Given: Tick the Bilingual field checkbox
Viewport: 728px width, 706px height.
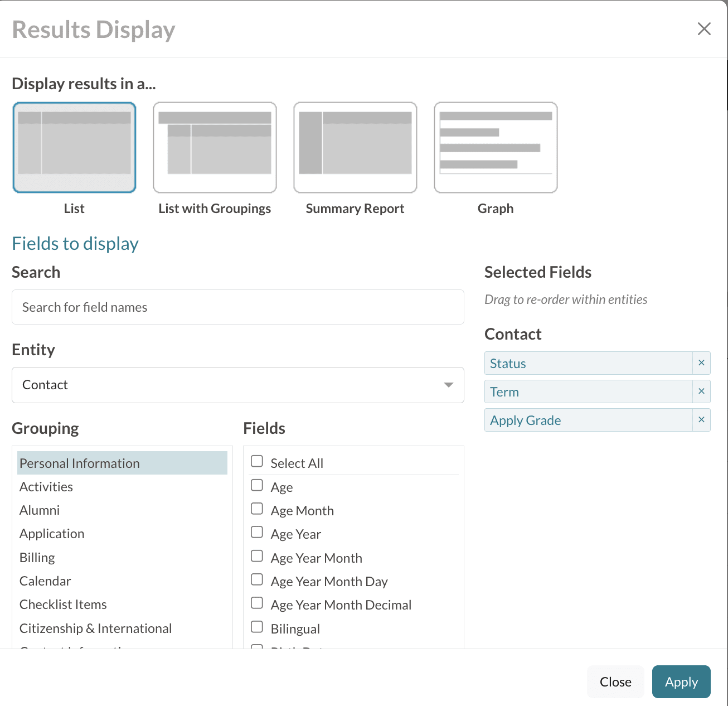Looking at the screenshot, I should (257, 627).
